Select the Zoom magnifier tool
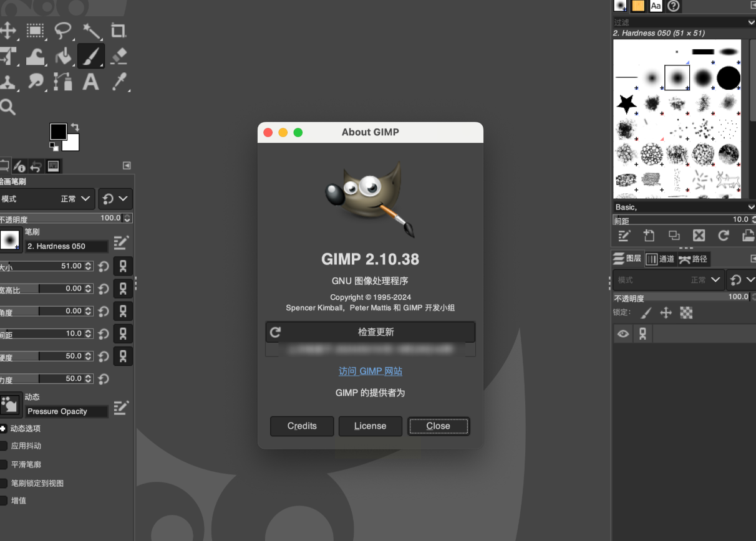The image size is (756, 541). tap(7, 107)
